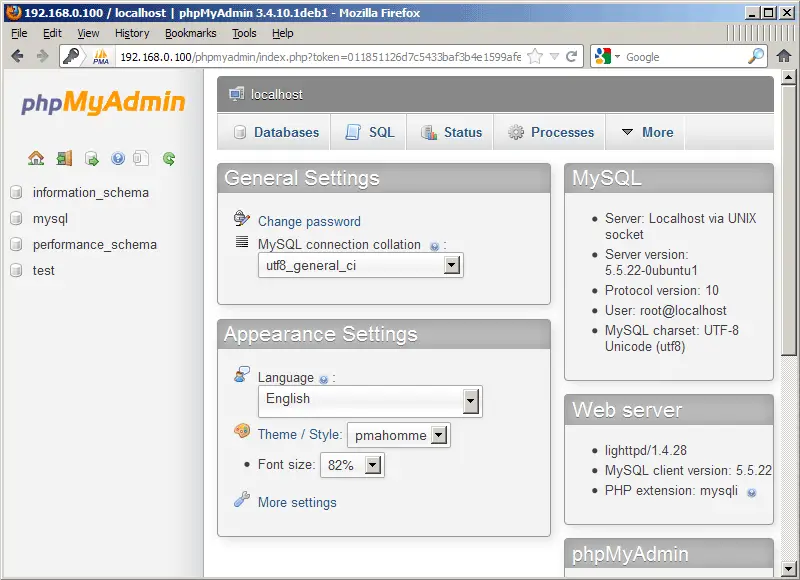Image resolution: width=800 pixels, height=580 pixels.
Task: Click the Firefox Forward arrow button
Action: click(42, 56)
